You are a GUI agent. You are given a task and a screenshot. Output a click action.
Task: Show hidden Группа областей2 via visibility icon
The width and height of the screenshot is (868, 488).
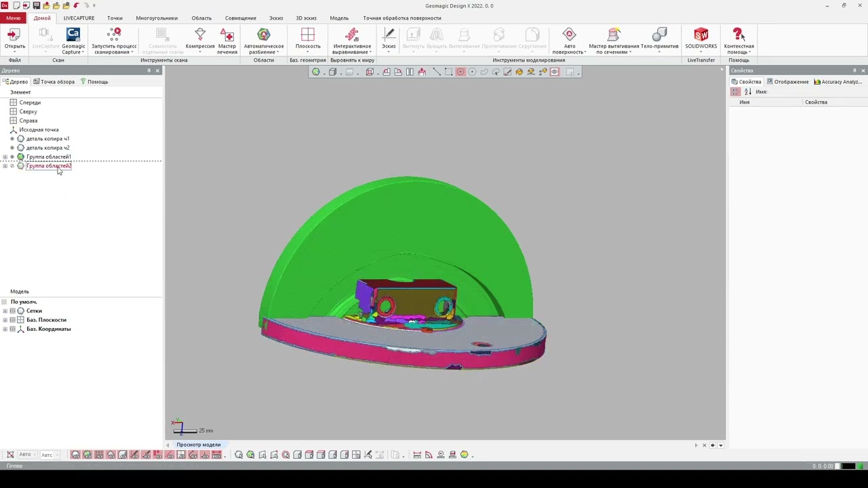12,166
